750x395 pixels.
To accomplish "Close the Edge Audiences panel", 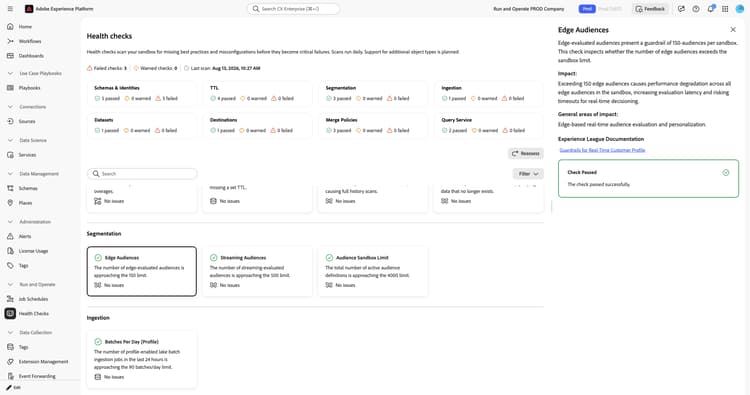I will coord(733,30).
